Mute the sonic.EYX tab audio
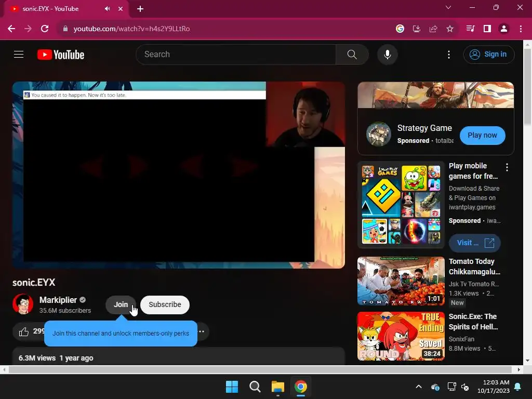 107,9
